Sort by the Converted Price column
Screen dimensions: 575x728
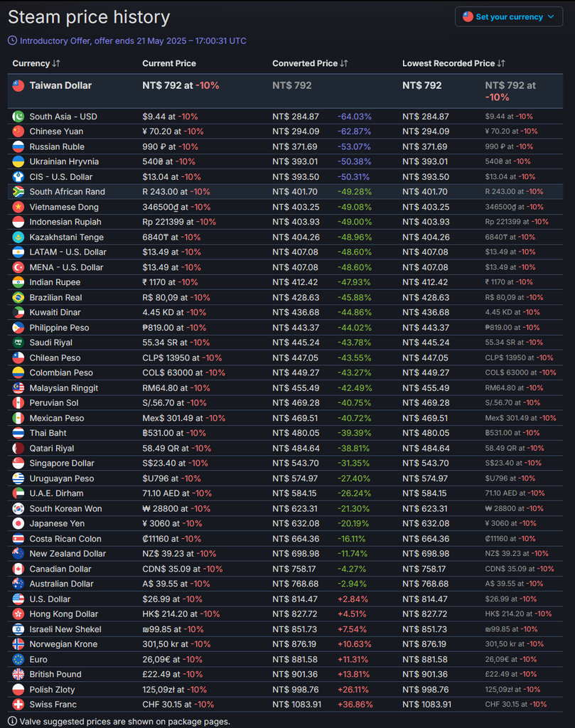[310, 63]
